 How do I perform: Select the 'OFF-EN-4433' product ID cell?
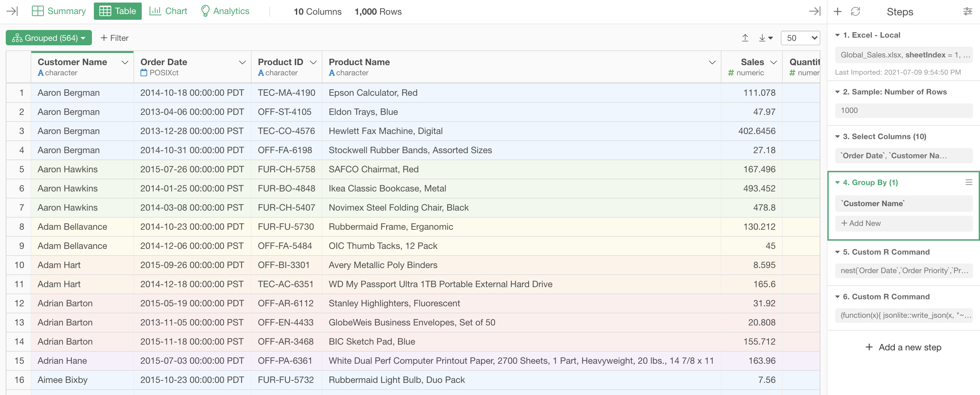286,322
